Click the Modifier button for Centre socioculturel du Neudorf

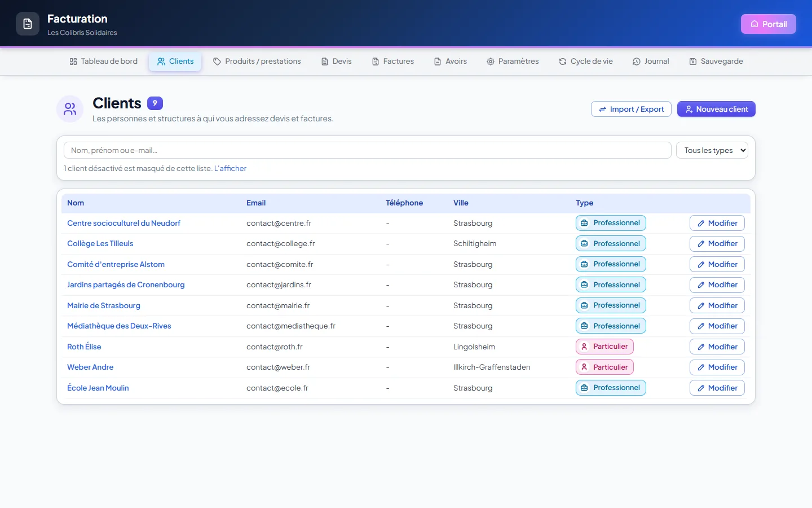point(717,223)
